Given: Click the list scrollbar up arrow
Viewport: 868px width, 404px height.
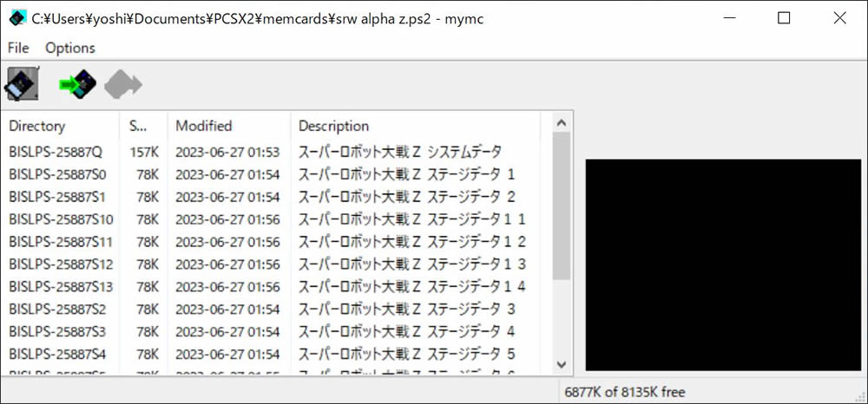Looking at the screenshot, I should coord(562,122).
